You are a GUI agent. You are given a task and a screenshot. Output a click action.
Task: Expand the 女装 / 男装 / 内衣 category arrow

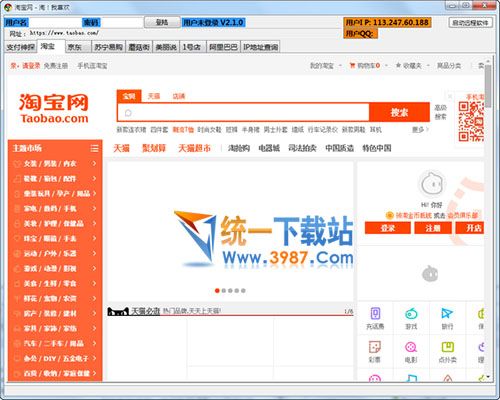[94, 163]
